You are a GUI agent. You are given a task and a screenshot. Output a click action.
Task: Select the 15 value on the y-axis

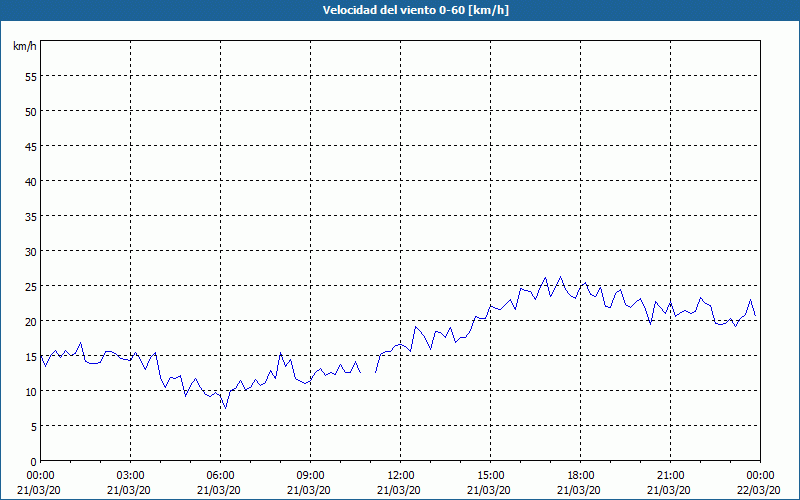point(31,356)
